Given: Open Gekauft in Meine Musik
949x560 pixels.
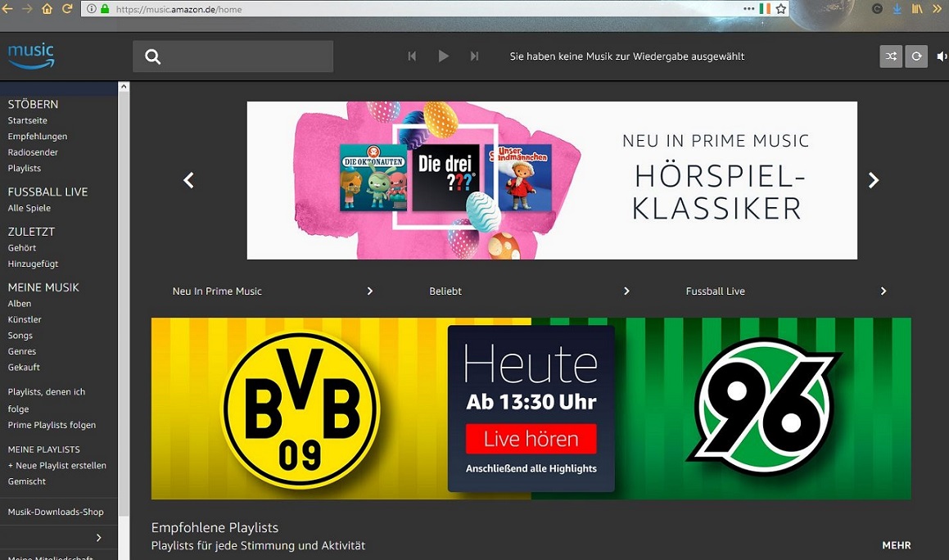Looking at the screenshot, I should (24, 367).
